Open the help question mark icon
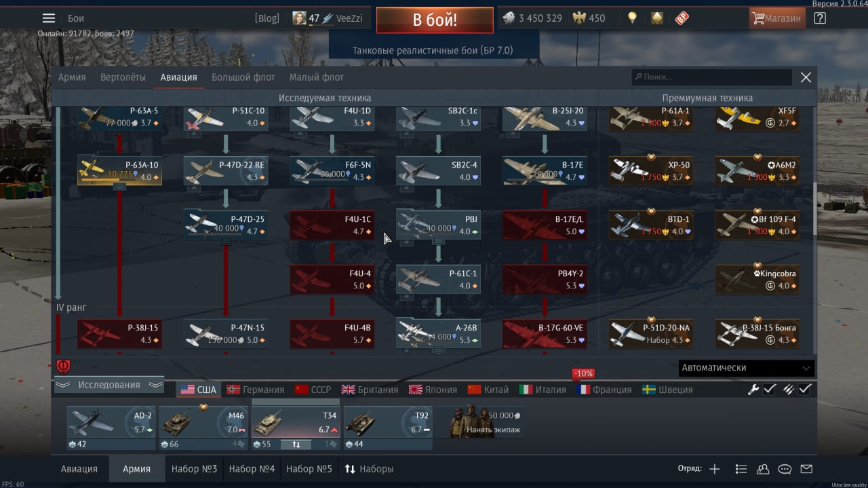The width and height of the screenshot is (868, 488). click(x=820, y=18)
